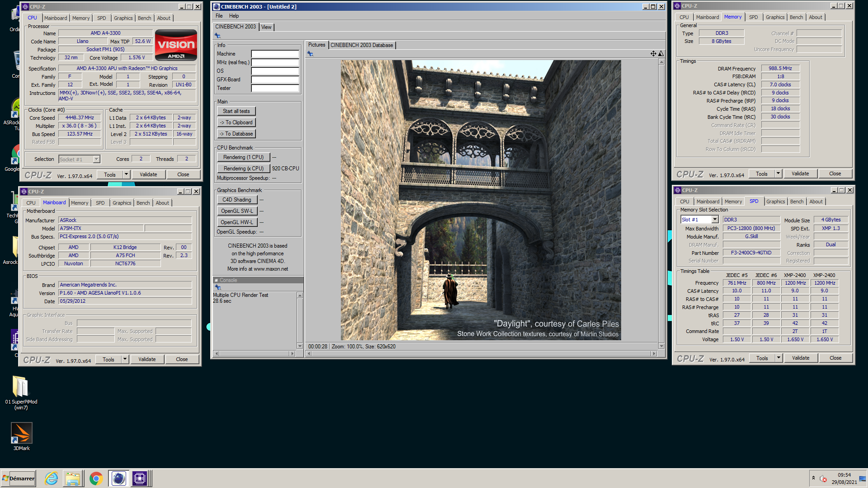
Task: Click the BIOS Version P1.60 value
Action: pos(125,293)
